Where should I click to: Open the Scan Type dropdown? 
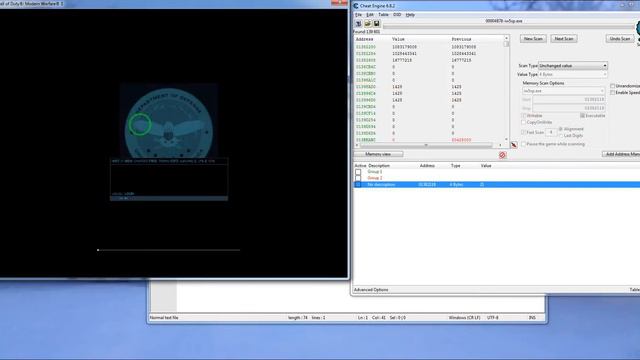(x=573, y=66)
